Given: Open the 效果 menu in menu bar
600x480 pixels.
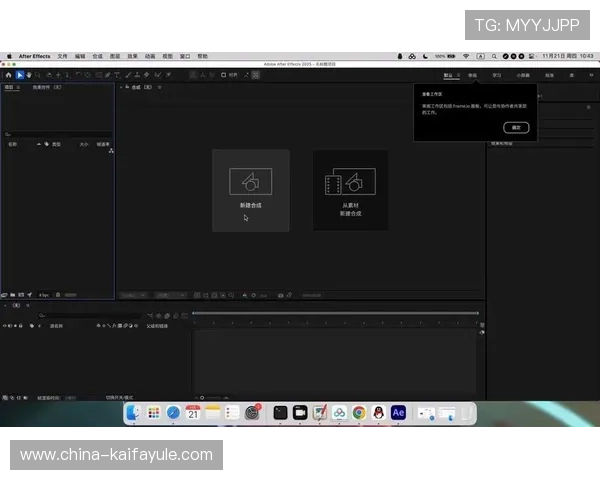Looking at the screenshot, I should coord(147,56).
